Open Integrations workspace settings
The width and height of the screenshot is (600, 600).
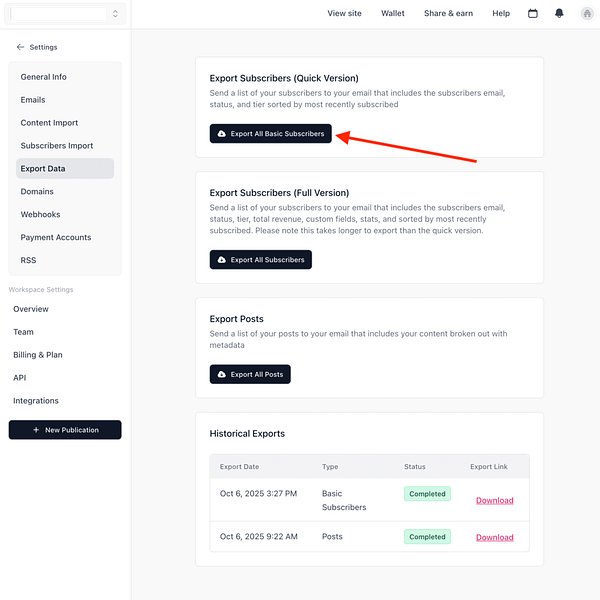36,401
